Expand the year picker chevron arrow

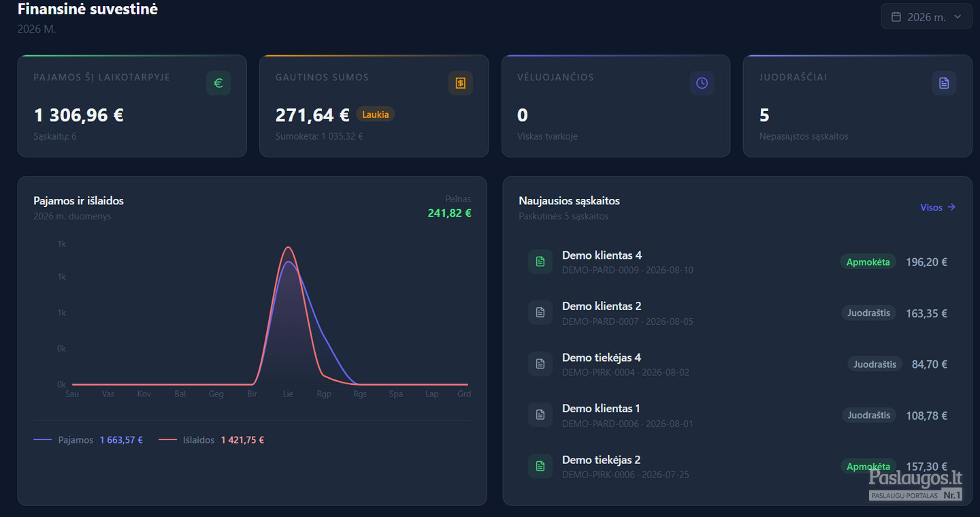pos(958,17)
